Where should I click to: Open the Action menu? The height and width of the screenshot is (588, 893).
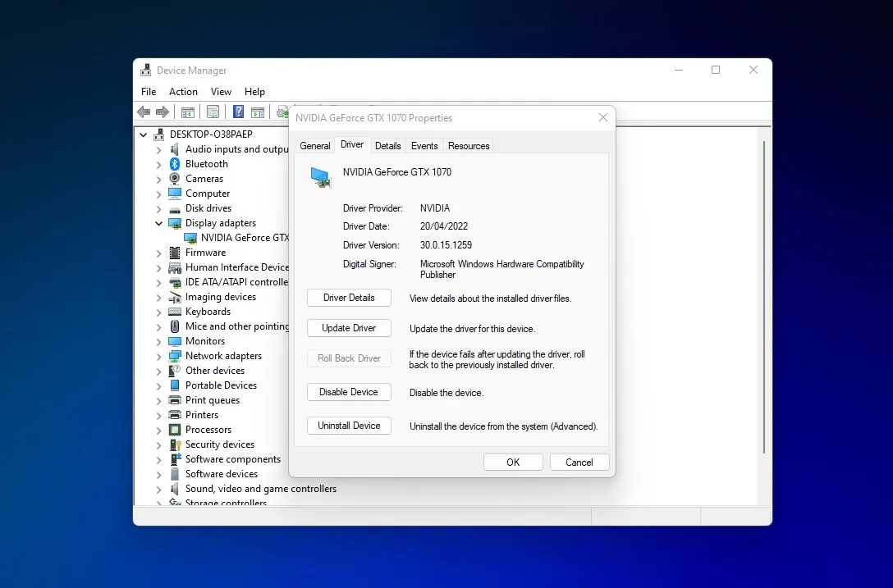[x=183, y=91]
